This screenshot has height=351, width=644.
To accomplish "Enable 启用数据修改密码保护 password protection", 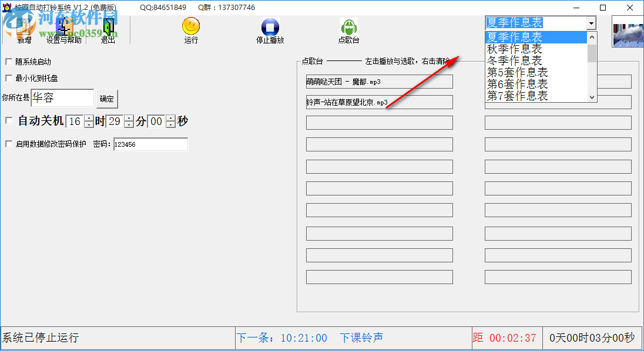I will pyautogui.click(x=9, y=144).
